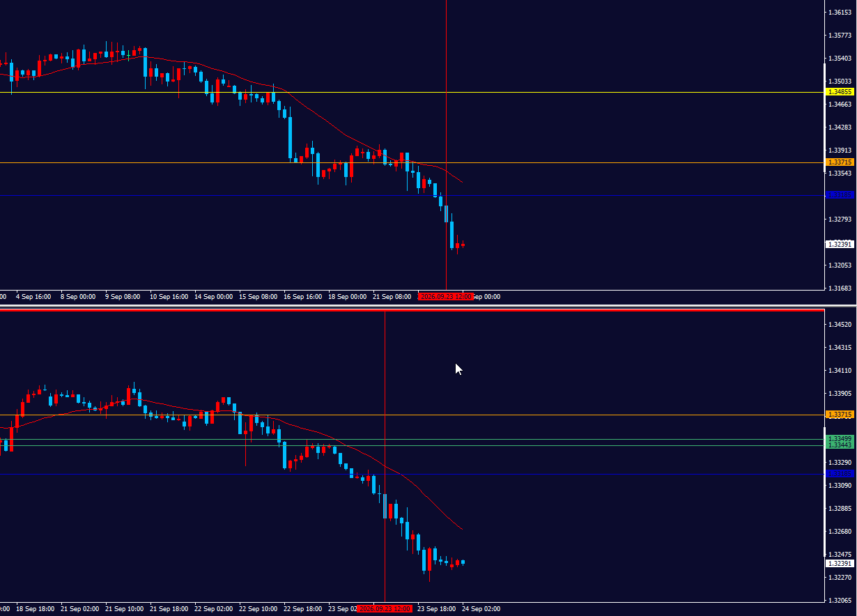Image resolution: width=857 pixels, height=616 pixels.
Task: Click the orange 1.33715 label in upper chart
Action: pos(840,162)
